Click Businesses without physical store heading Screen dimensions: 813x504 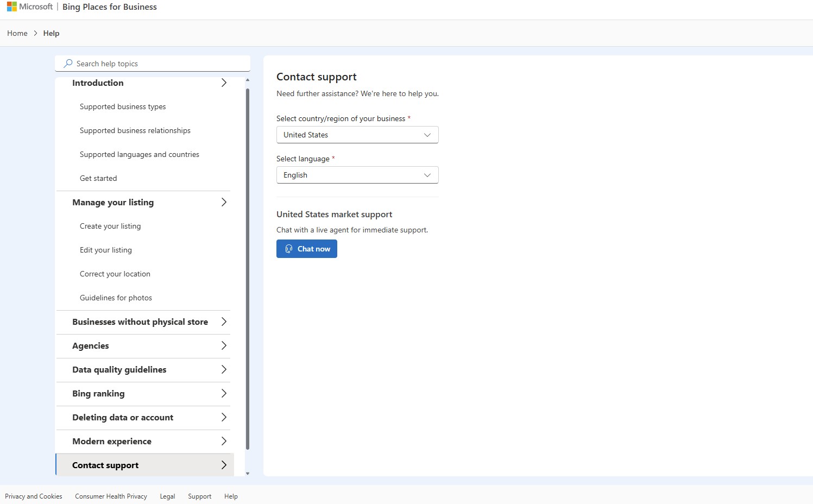[140, 322]
